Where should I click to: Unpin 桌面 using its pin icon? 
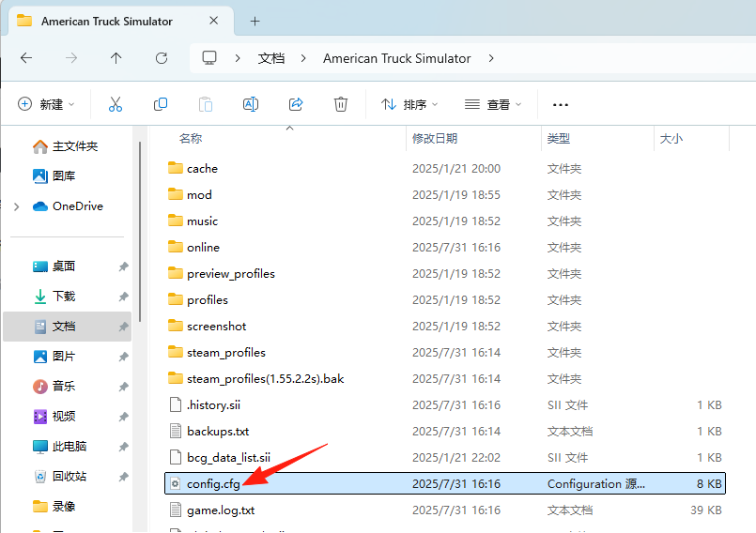point(123,266)
